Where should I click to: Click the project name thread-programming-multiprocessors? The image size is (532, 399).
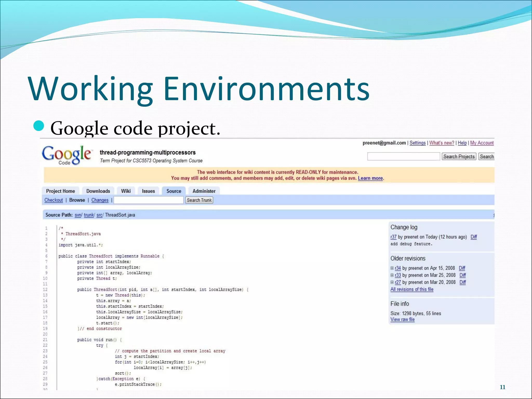tap(148, 152)
